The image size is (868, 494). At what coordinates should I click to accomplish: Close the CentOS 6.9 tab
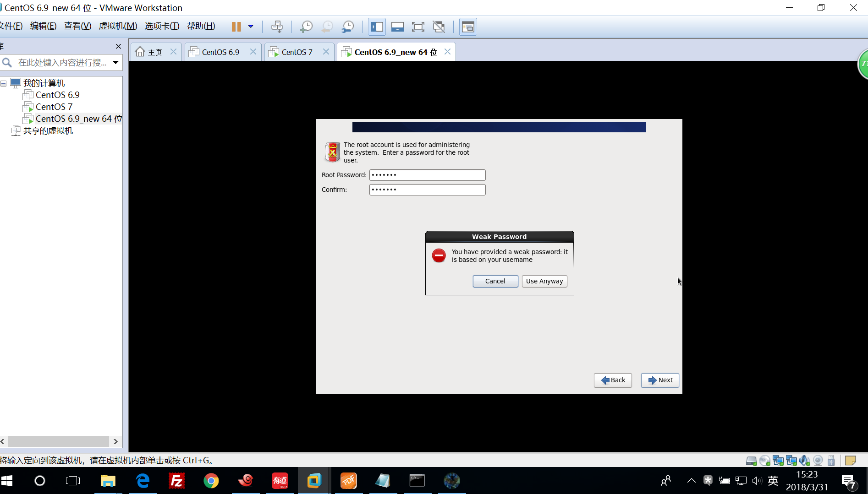253,52
